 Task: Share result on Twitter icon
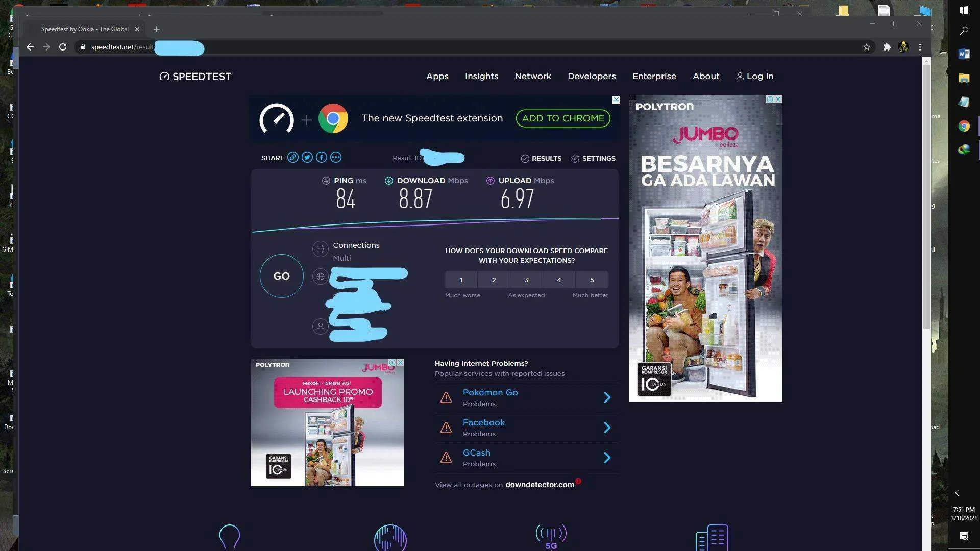(x=307, y=157)
